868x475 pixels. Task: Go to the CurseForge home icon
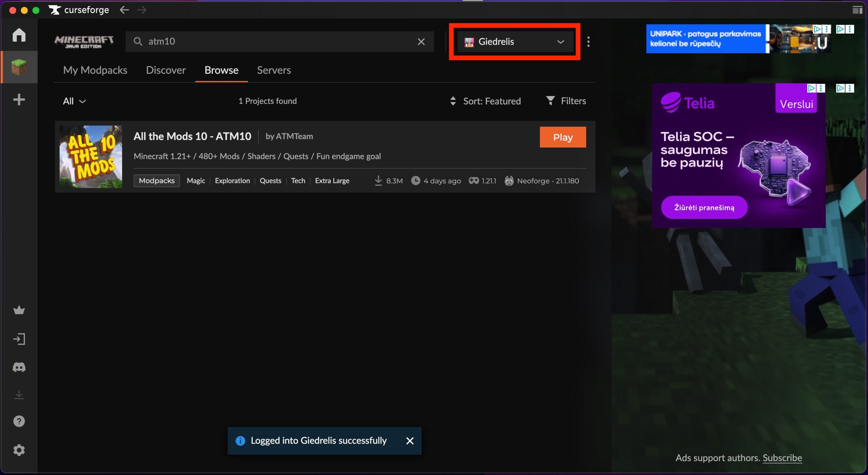[19, 35]
